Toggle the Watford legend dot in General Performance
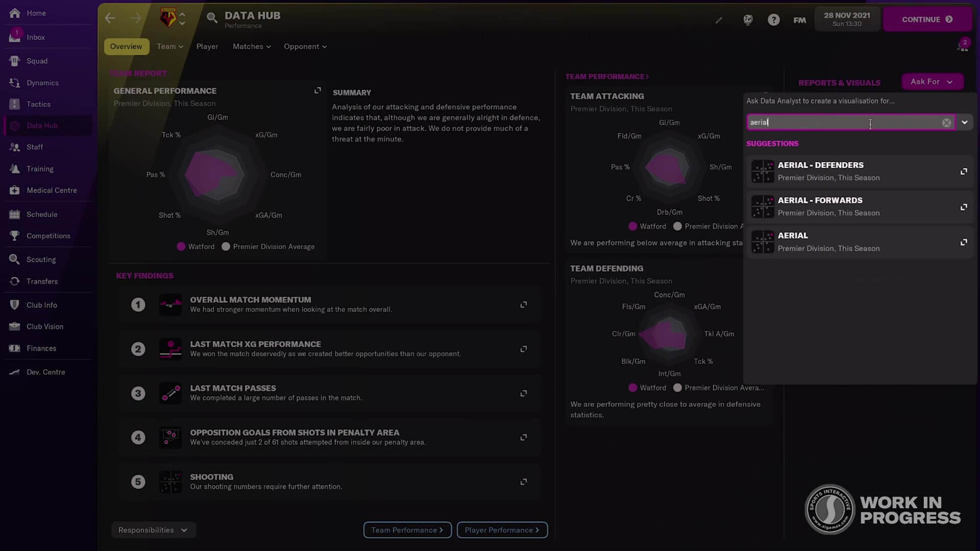Image resolution: width=980 pixels, height=551 pixels. [181, 246]
